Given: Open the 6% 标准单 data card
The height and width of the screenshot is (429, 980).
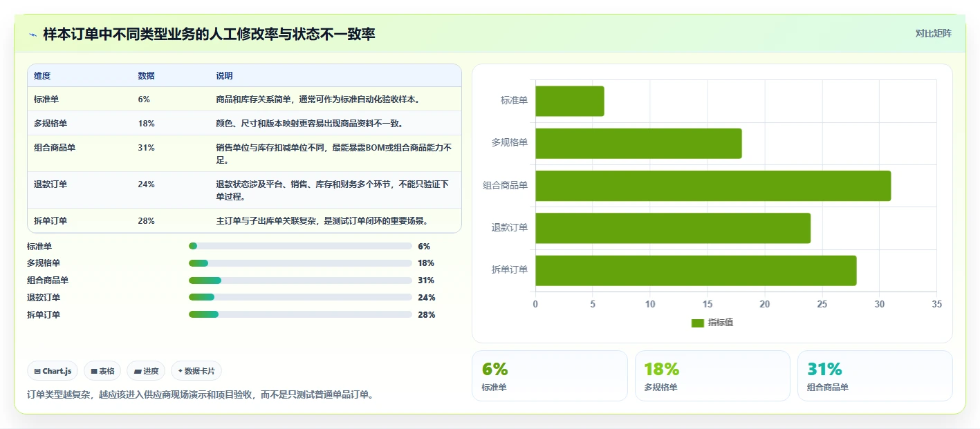Looking at the screenshot, I should click(550, 376).
